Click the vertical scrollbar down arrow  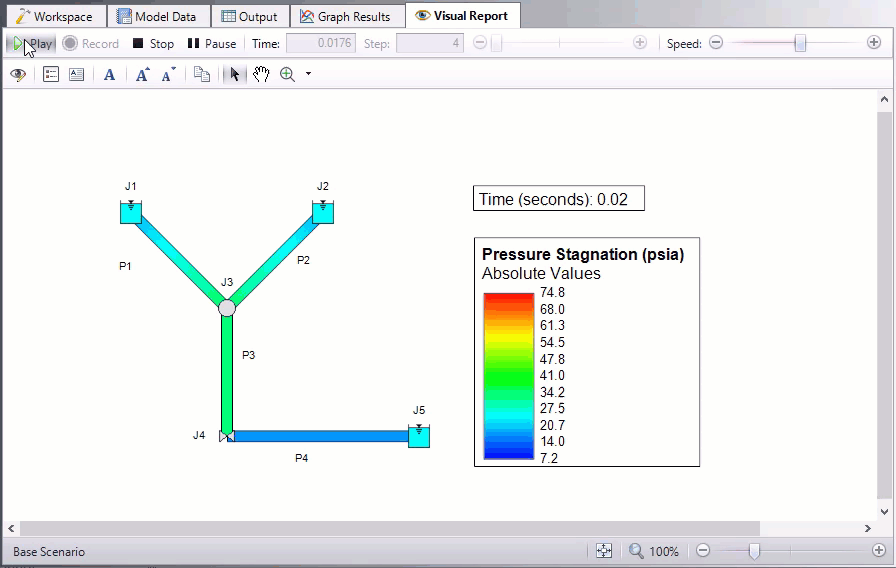(x=884, y=512)
